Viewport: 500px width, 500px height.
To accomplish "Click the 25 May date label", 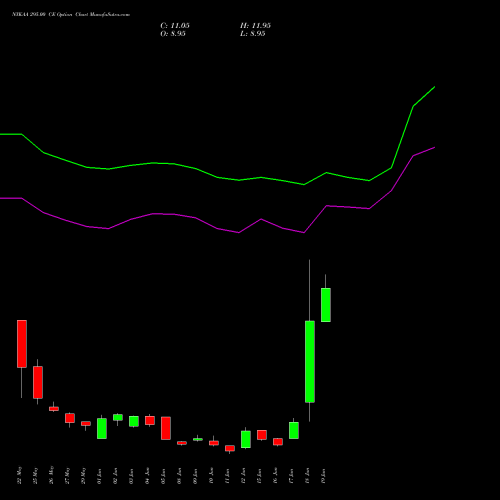I will 35,475.
